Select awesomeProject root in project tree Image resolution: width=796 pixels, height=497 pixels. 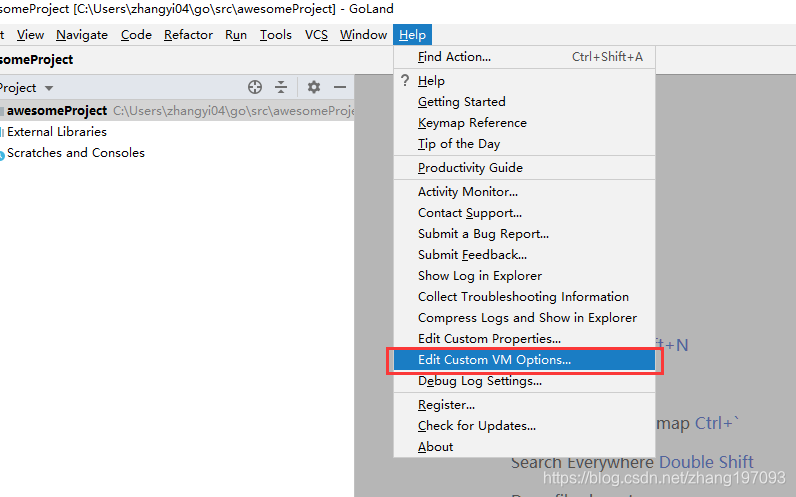177,111
